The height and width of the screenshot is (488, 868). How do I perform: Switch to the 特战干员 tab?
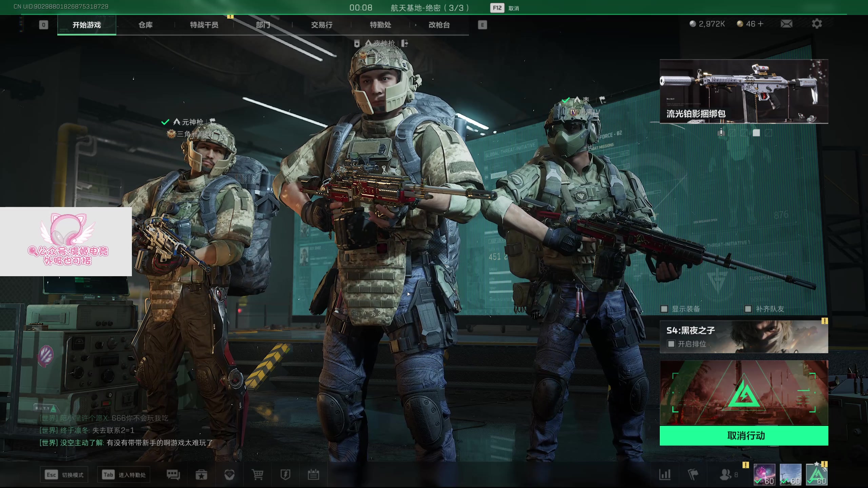click(204, 25)
